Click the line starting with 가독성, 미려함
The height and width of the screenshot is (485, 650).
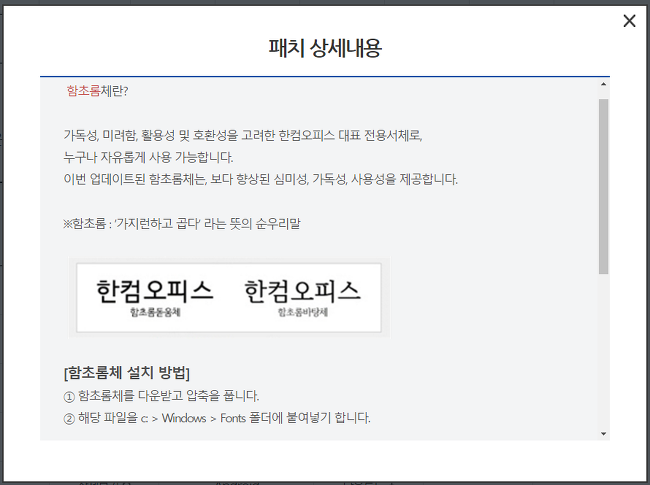click(x=243, y=136)
